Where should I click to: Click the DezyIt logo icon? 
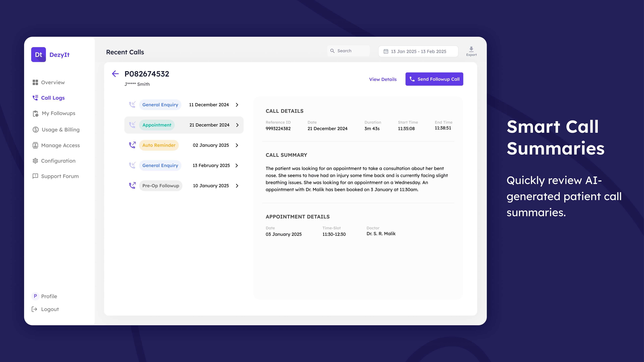39,54
